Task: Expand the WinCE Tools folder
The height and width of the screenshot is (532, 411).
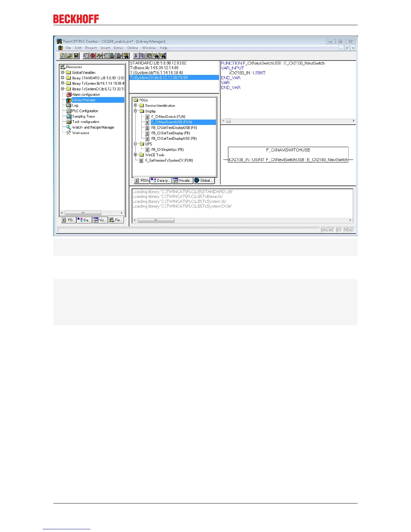Action: [136, 155]
